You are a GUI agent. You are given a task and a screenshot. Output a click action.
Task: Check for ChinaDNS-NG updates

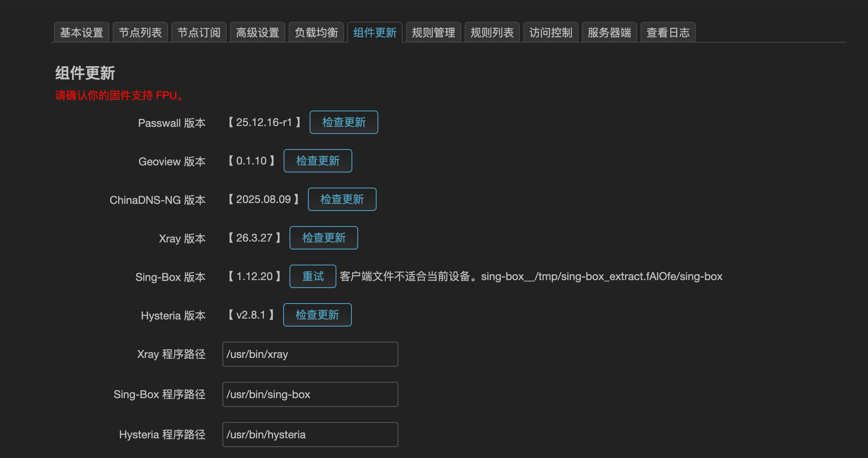tap(342, 199)
